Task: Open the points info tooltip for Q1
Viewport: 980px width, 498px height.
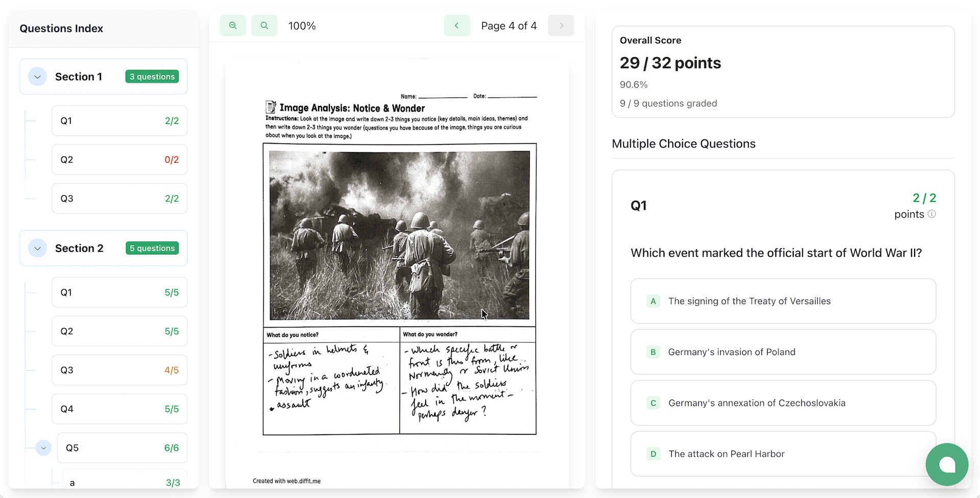Action: (932, 214)
